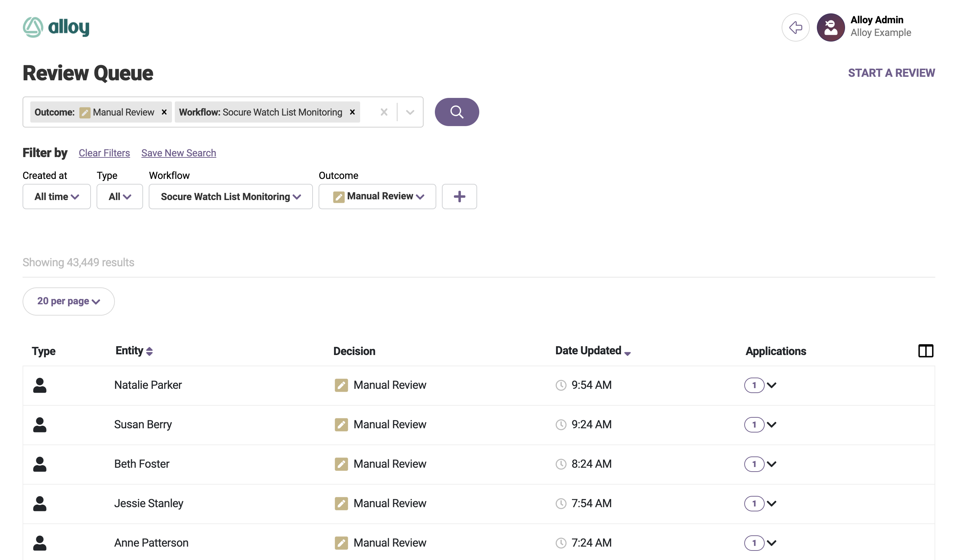Click the Decision column header
This screenshot has width=955, height=560.
[x=354, y=351]
